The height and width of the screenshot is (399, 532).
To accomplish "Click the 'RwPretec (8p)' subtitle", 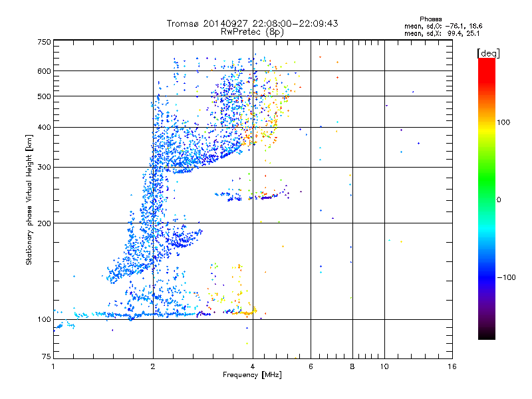I will (252, 32).
